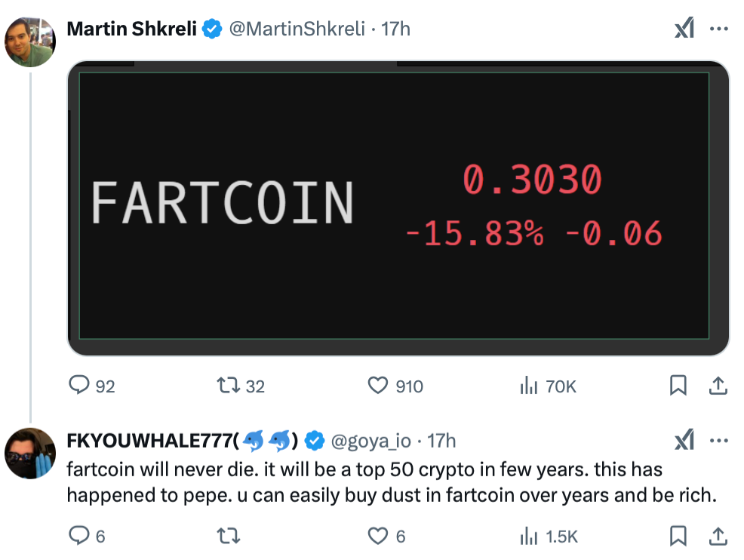Image resolution: width=744 pixels, height=560 pixels.
Task: Open the FARTCOIN price image
Action: click(398, 208)
